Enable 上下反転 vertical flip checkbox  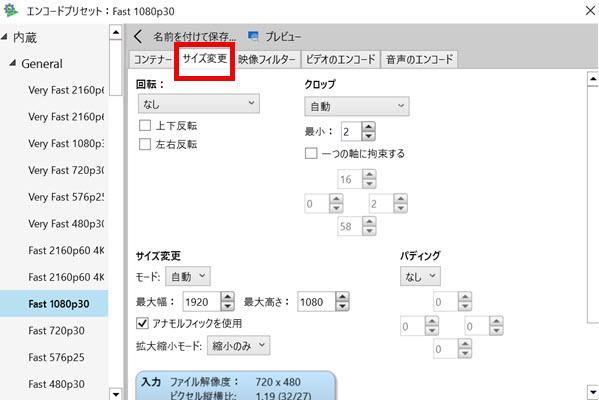point(145,125)
